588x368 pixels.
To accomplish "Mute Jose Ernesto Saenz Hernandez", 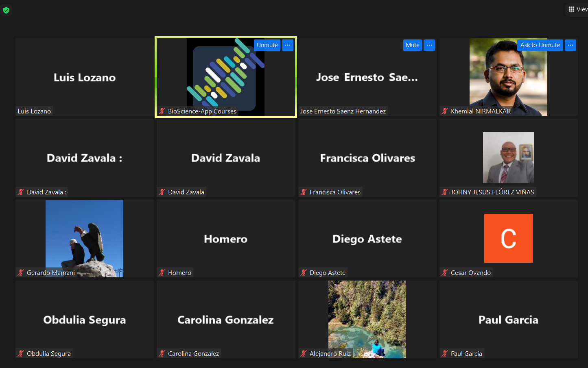I will [x=412, y=45].
